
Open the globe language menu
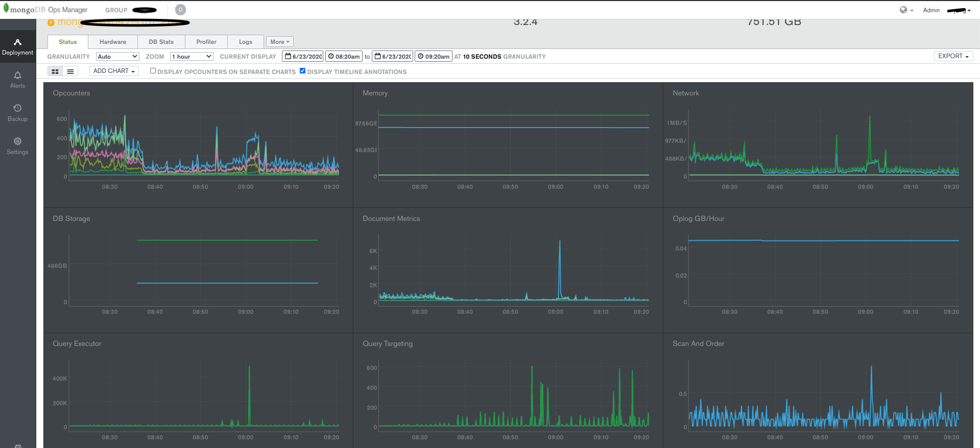pyautogui.click(x=906, y=10)
